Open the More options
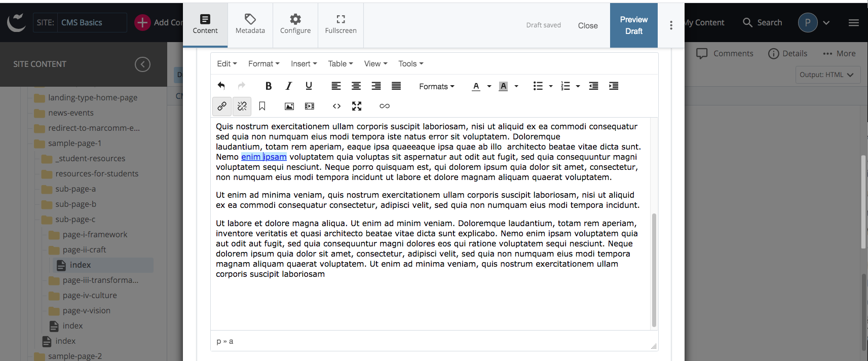868x361 pixels. pyautogui.click(x=839, y=53)
